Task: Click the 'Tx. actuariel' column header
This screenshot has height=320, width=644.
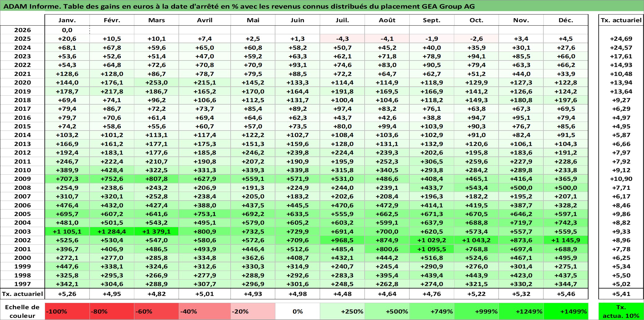Action: (x=621, y=20)
